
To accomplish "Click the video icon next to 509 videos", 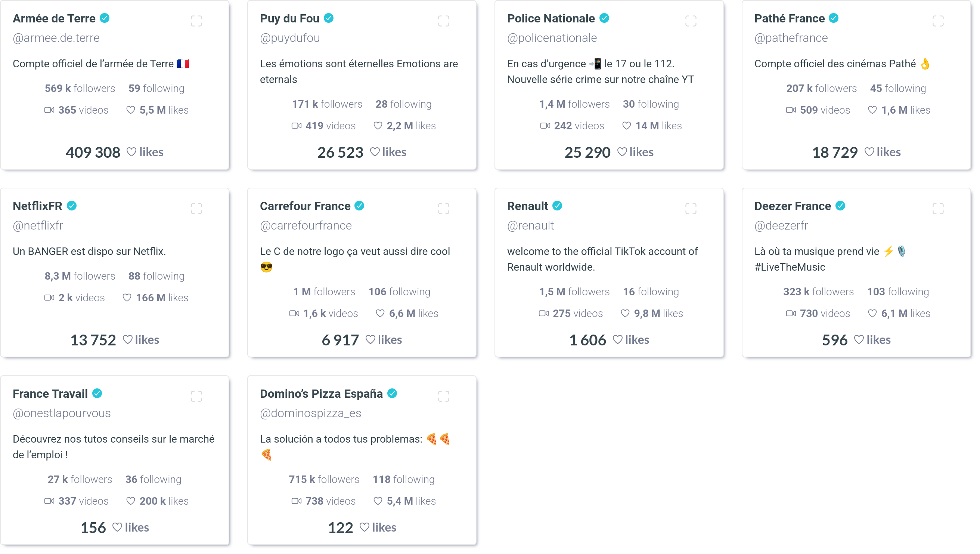I will [791, 110].
